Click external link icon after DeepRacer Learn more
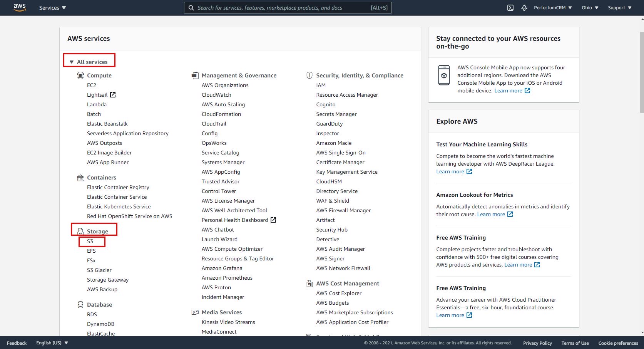Screen dimensions: 644x349 469,171
